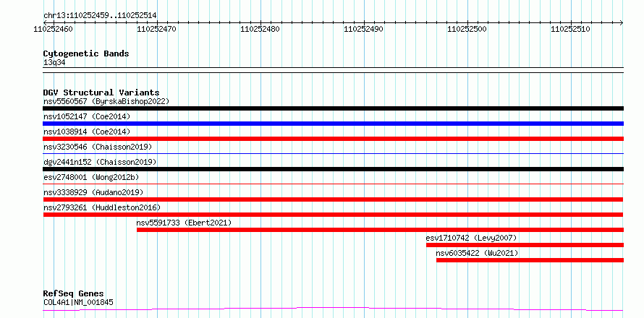
Task: Select the red esv1710742 variant bar
Action: coord(525,245)
